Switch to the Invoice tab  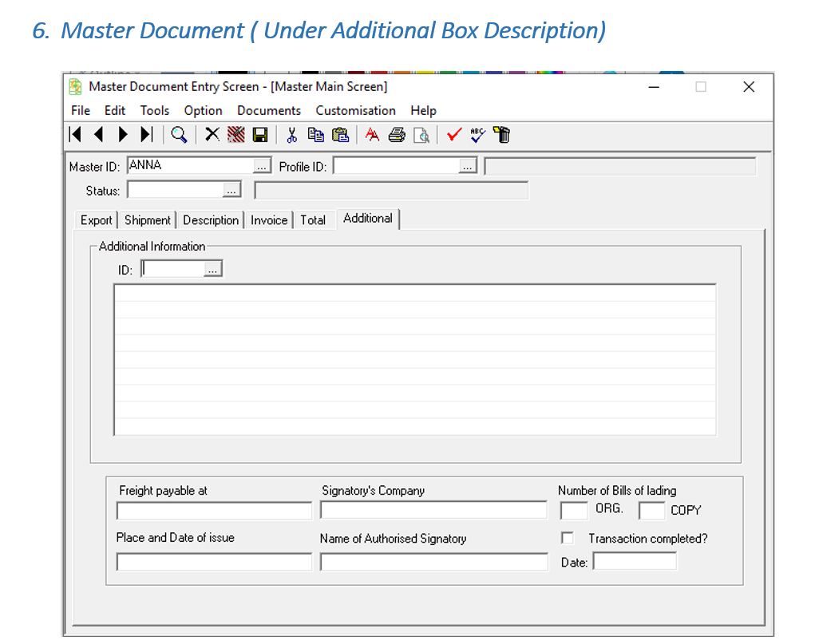pos(269,220)
